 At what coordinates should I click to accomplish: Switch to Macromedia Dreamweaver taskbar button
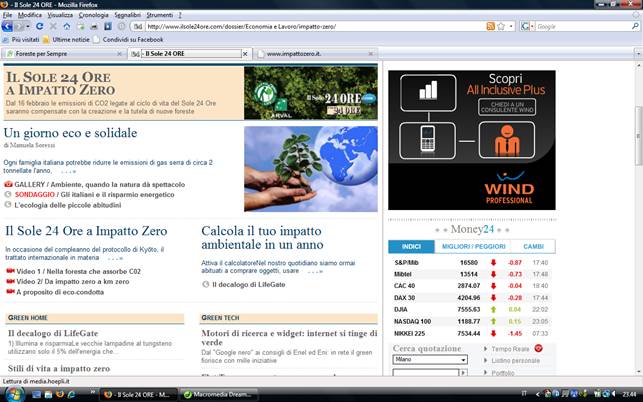coord(219,395)
